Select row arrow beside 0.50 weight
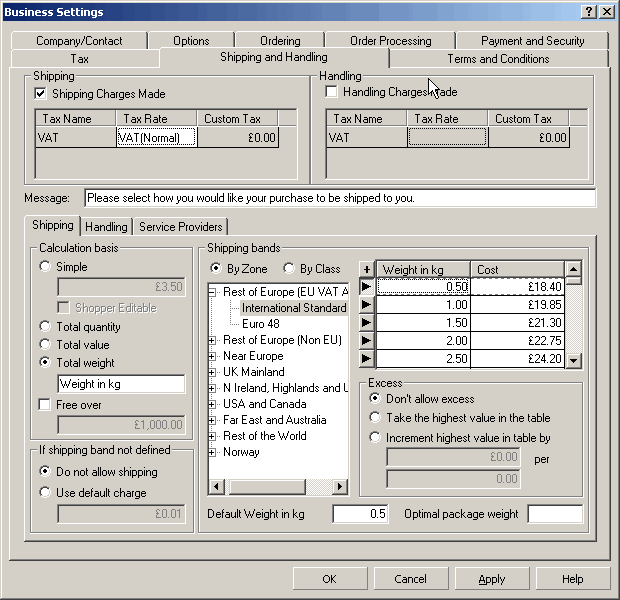 tap(366, 287)
